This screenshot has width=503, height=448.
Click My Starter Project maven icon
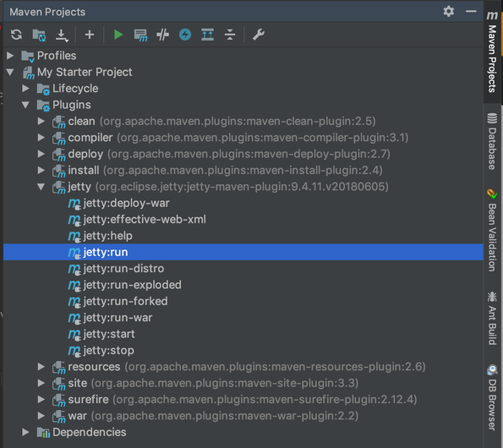28,73
